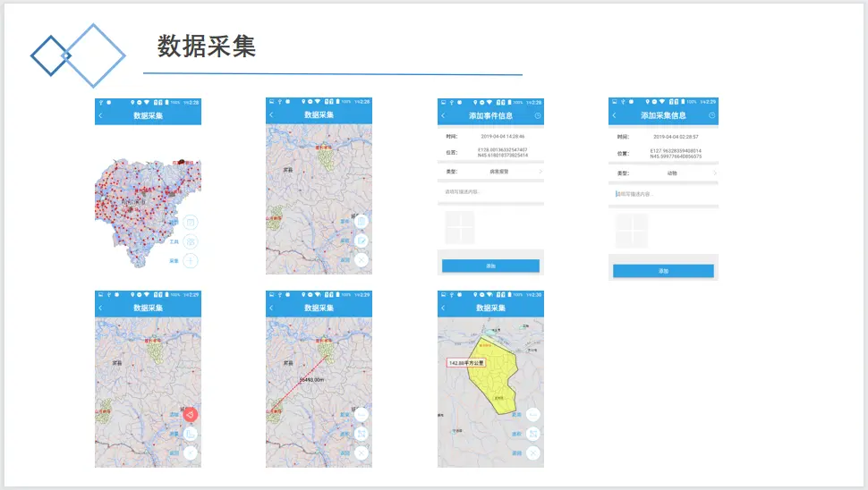Tap distance icon on 55493.00m line screen
The width and height of the screenshot is (868, 490).
pos(362,414)
